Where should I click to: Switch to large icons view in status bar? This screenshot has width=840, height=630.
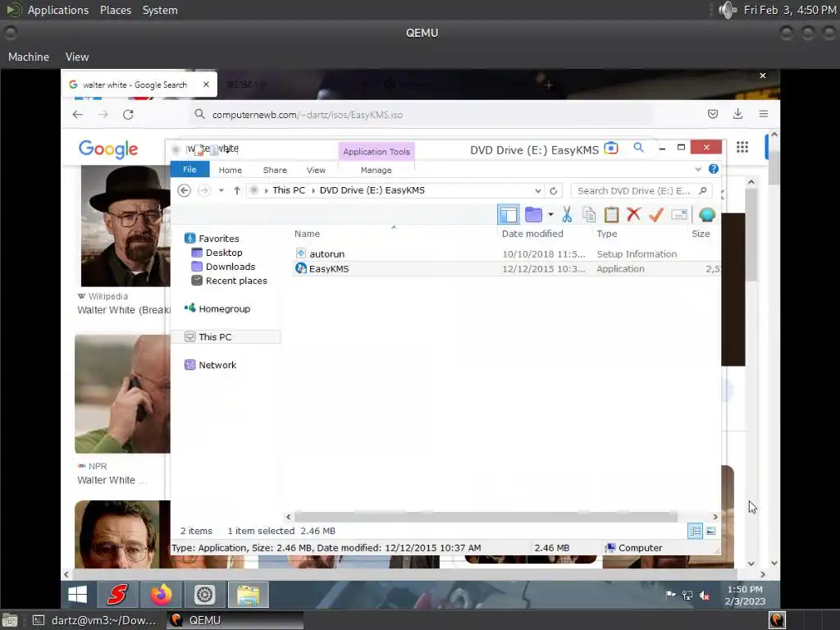711,531
